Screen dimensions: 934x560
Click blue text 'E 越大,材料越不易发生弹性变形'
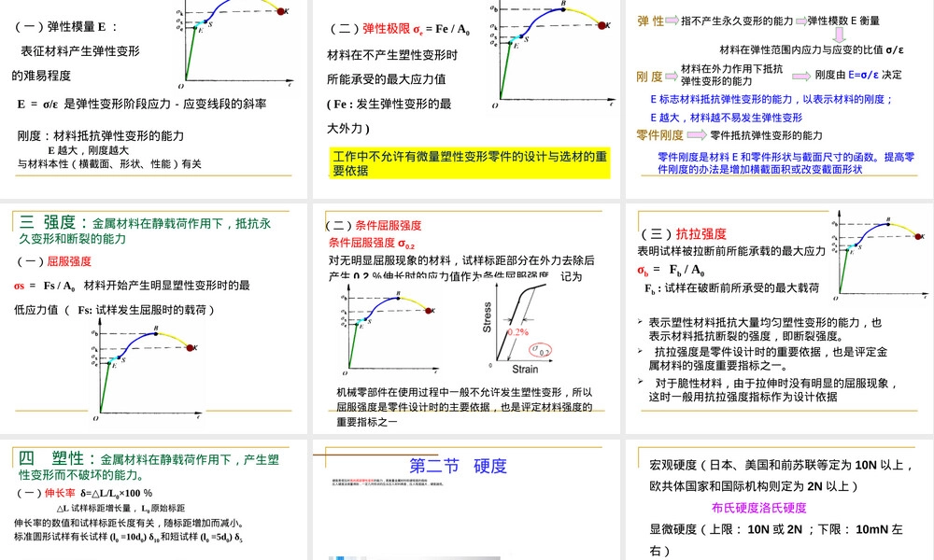pos(726,118)
